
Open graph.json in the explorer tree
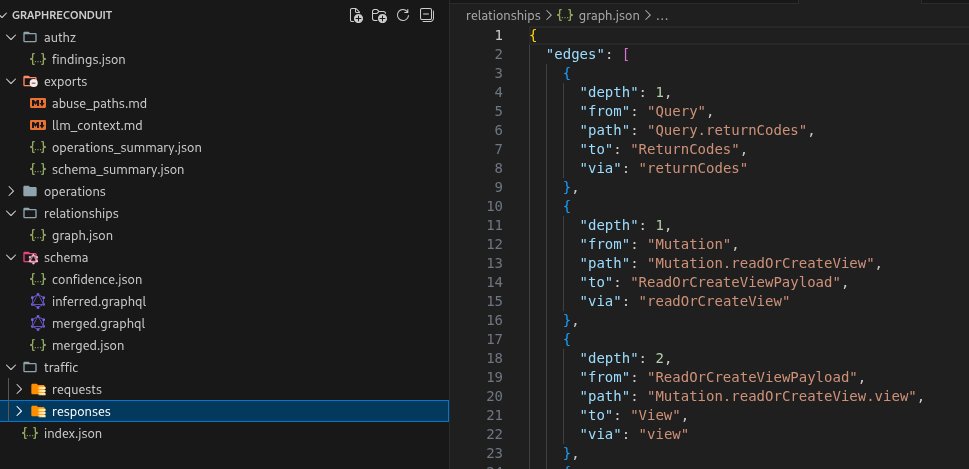click(x=82, y=235)
